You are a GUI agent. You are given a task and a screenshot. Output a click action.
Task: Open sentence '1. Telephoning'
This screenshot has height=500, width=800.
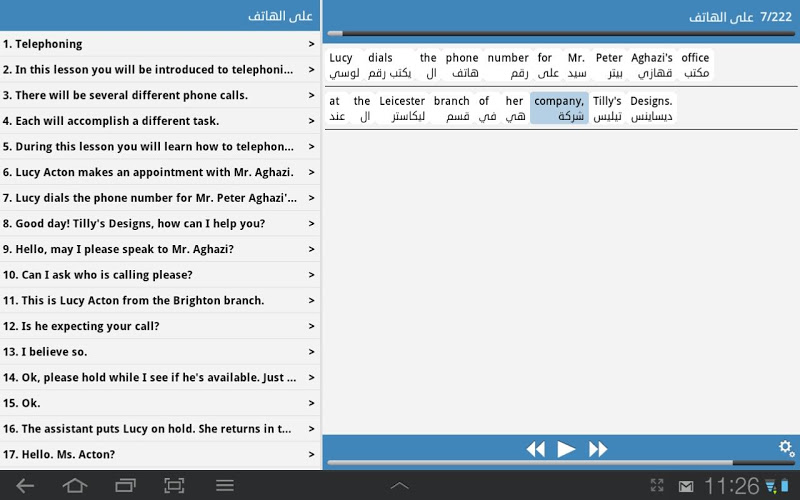tap(160, 44)
